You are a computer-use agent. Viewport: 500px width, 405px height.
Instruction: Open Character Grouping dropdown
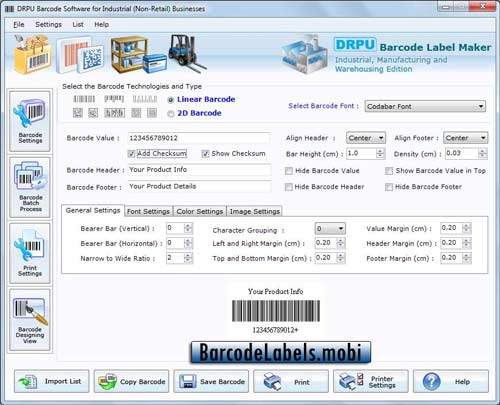click(x=330, y=229)
